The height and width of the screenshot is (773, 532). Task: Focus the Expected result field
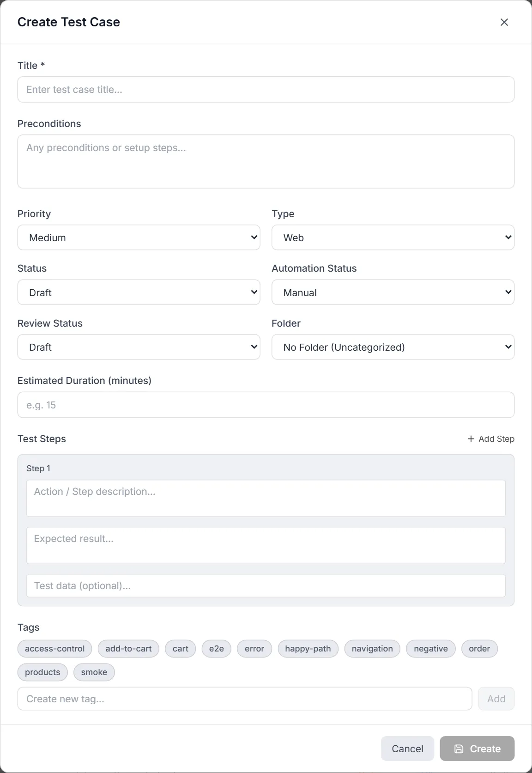click(x=266, y=545)
